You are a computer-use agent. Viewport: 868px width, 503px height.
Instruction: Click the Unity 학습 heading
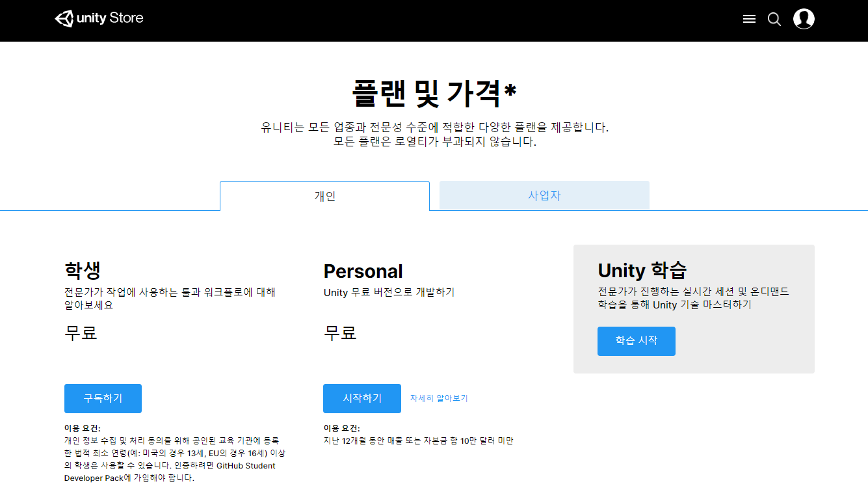[642, 270]
